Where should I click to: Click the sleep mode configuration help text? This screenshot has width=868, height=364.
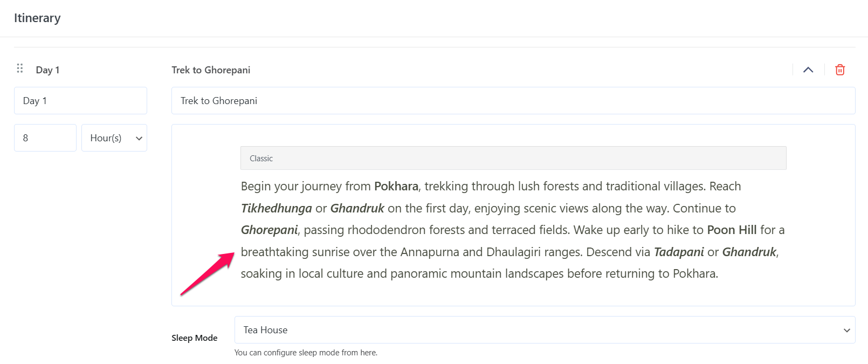pyautogui.click(x=305, y=353)
